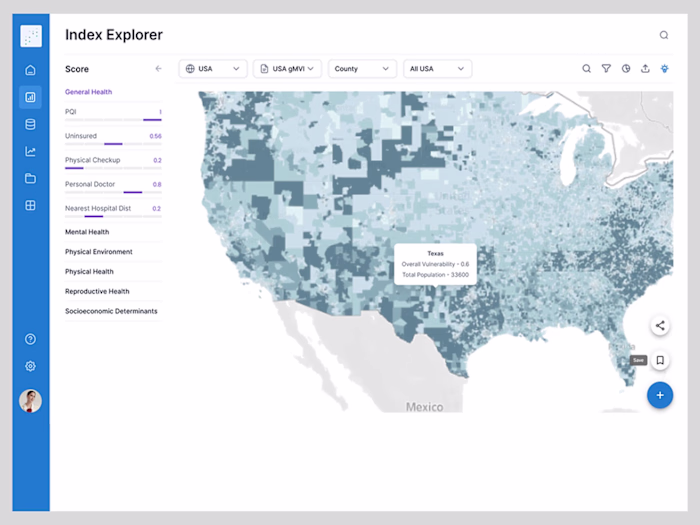Click the share icon on the map
Screen dimensions: 700x525
[x=660, y=325]
